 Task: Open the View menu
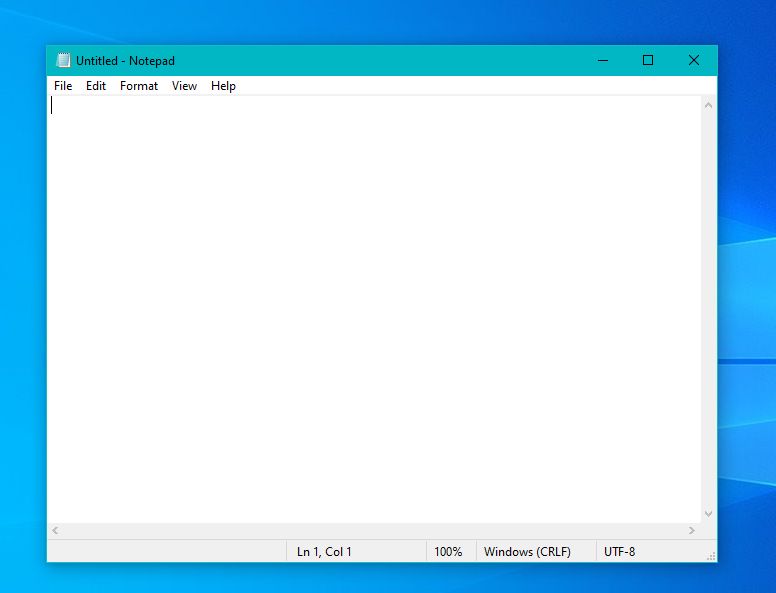coord(184,86)
